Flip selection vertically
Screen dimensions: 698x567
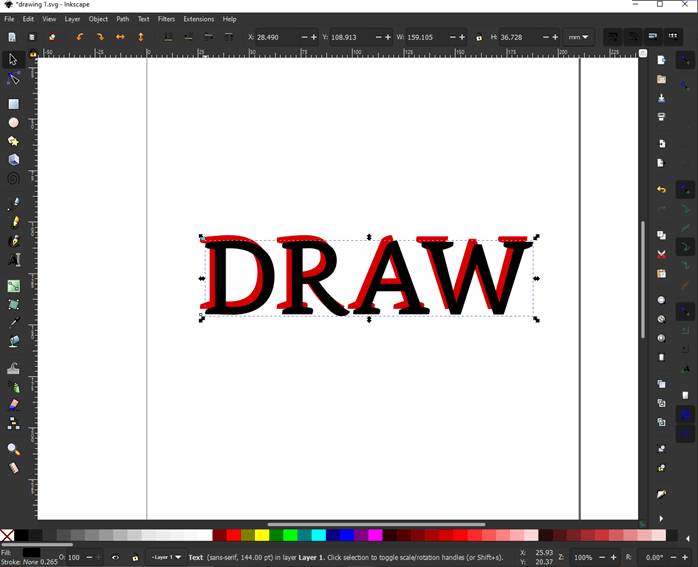141,37
